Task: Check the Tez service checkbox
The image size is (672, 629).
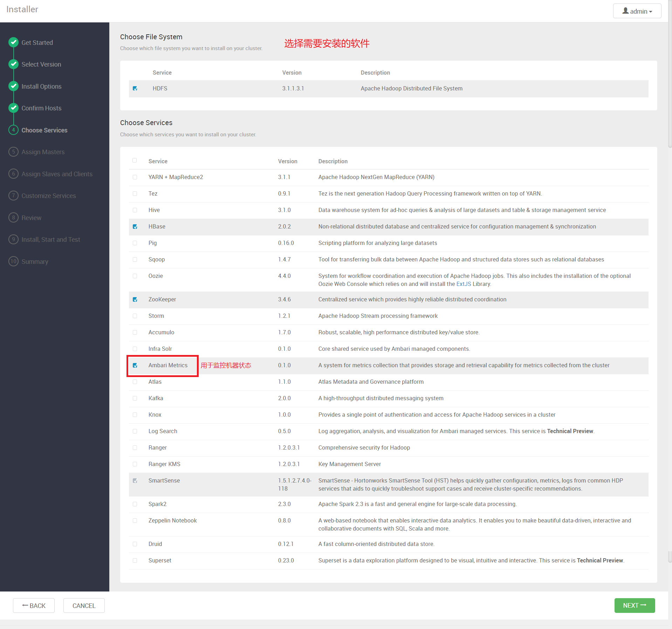Action: 135,194
